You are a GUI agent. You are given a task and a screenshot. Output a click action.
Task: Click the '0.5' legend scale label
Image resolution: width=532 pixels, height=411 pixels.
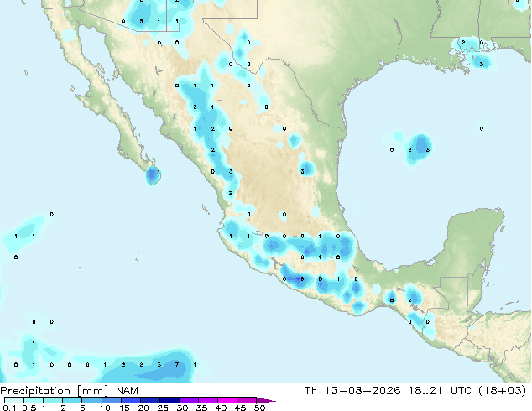click(x=29, y=408)
